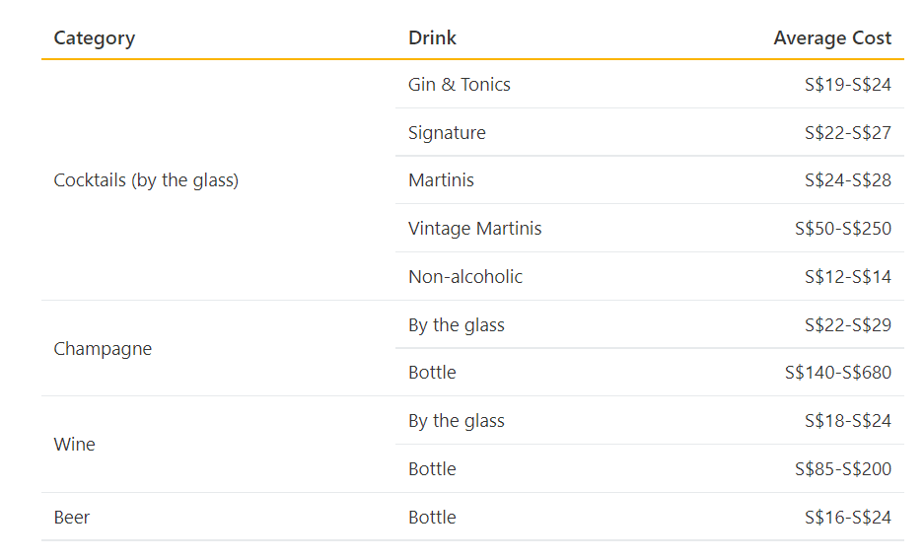Click the S$12-S$14 non-alcoholic price
Image resolution: width=924 pixels, height=560 pixels.
847,277
